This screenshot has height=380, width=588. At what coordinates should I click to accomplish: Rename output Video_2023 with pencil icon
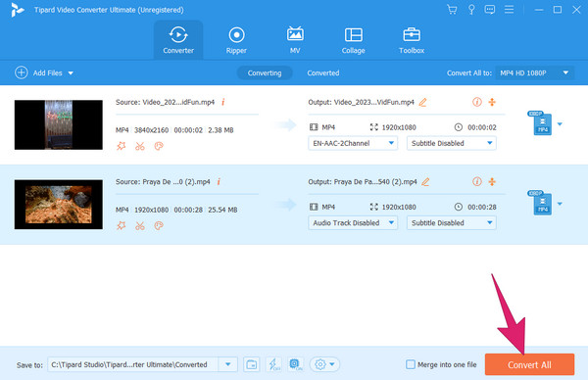tap(422, 102)
